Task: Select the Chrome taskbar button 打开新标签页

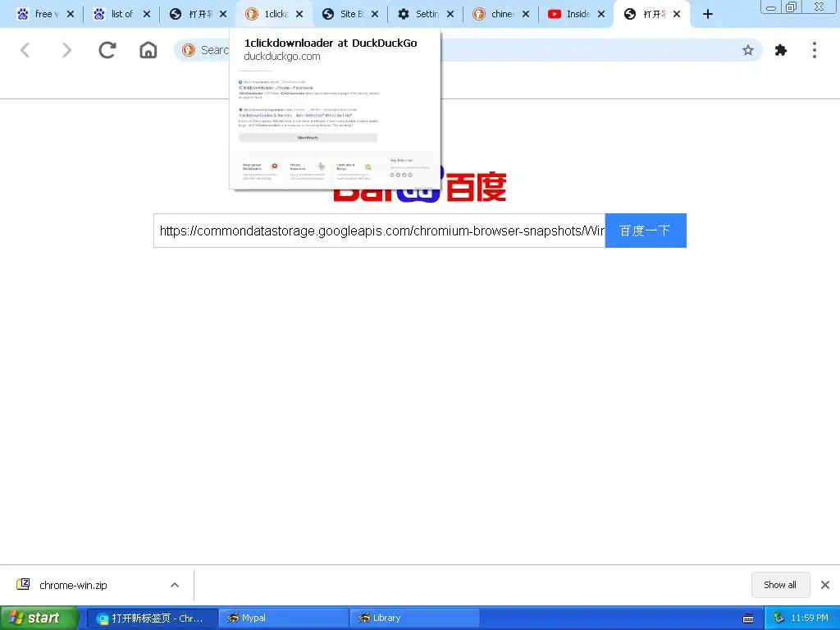Action: (152, 618)
